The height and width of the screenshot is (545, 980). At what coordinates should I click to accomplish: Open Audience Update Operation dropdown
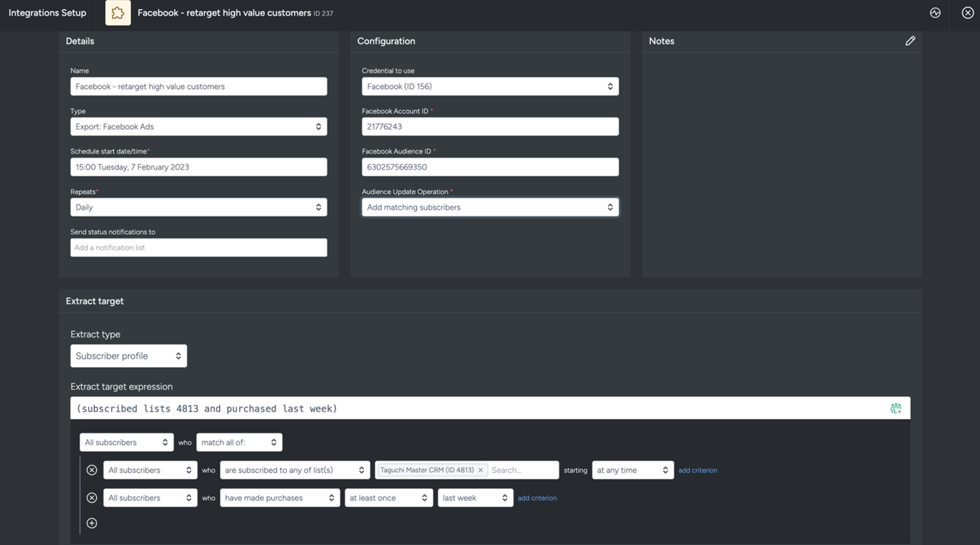pyautogui.click(x=490, y=207)
